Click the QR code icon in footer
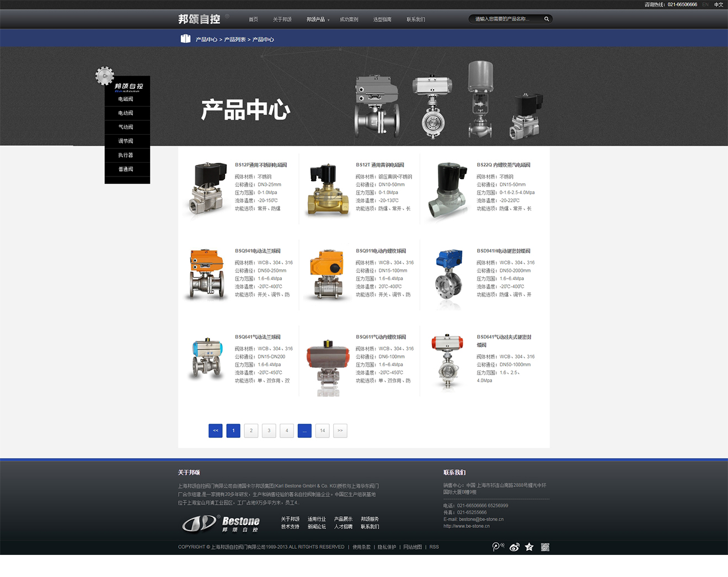Screen dimensions: 728x577 click(545, 547)
